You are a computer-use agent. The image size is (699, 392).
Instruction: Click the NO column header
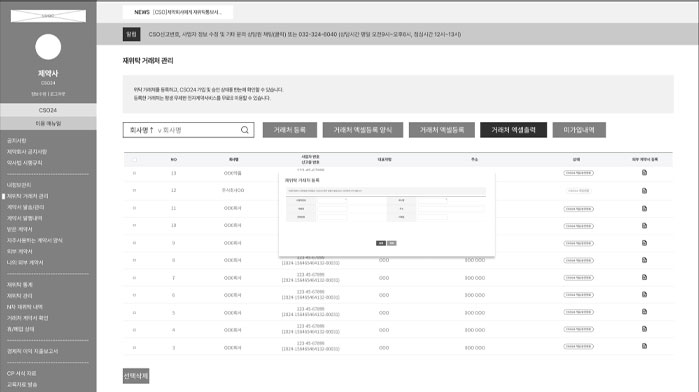coord(173,159)
